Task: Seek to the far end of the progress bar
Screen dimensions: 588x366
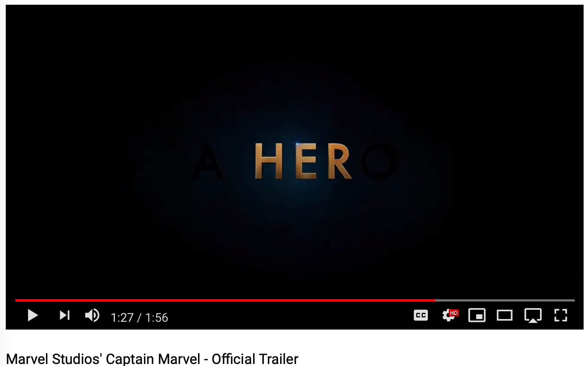Action: (574, 300)
